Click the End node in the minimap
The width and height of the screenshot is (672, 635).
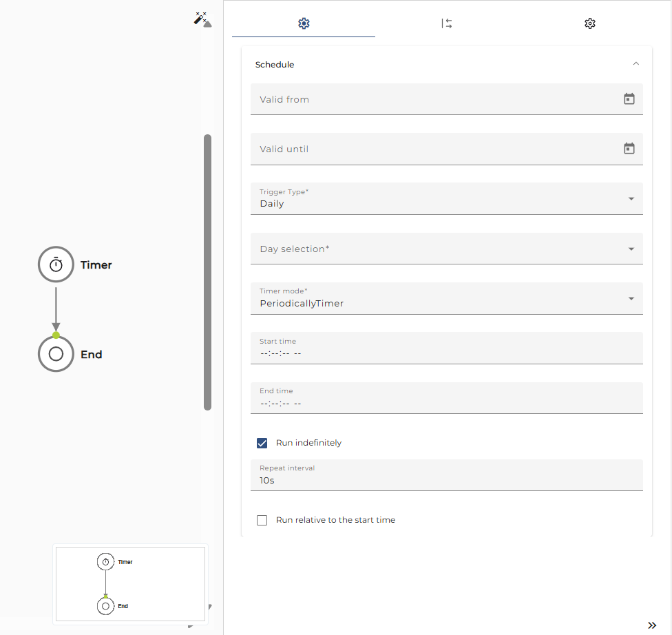point(105,606)
